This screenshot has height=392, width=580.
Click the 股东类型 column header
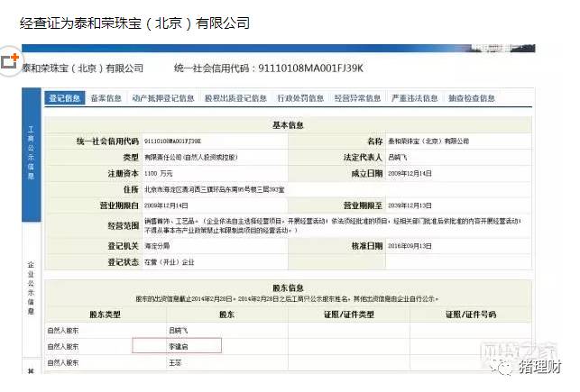click(105, 315)
